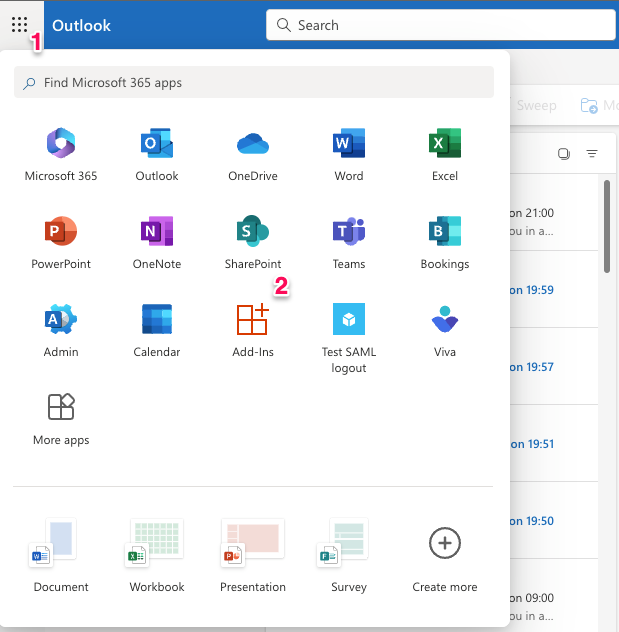The image size is (619, 632).
Task: Click the Move to folder icon
Action: point(589,106)
